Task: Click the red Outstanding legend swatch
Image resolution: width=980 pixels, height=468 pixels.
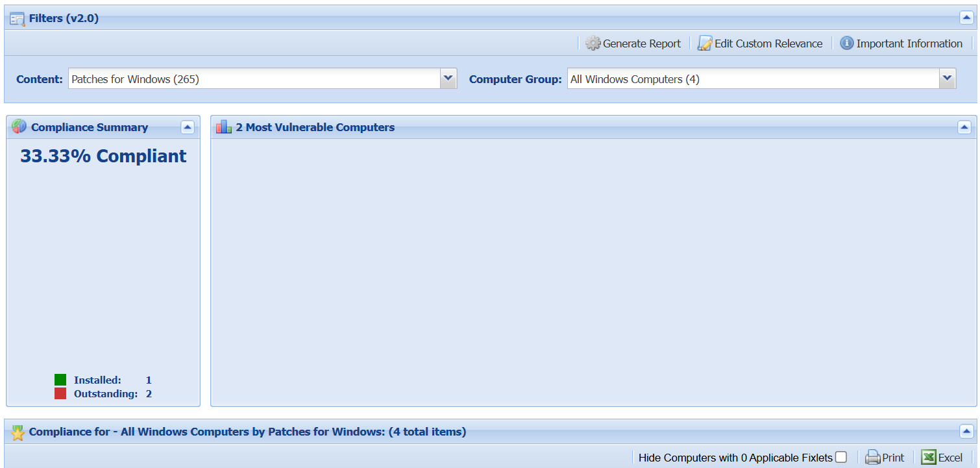Action: (60, 394)
